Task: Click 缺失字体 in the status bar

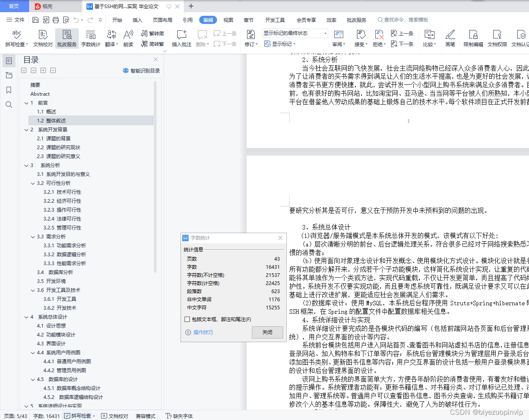Action: (x=179, y=416)
